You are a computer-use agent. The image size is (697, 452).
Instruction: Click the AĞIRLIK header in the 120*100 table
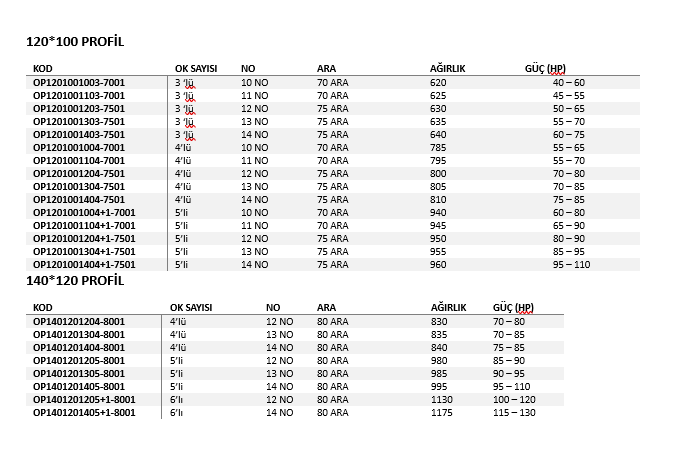point(448,68)
